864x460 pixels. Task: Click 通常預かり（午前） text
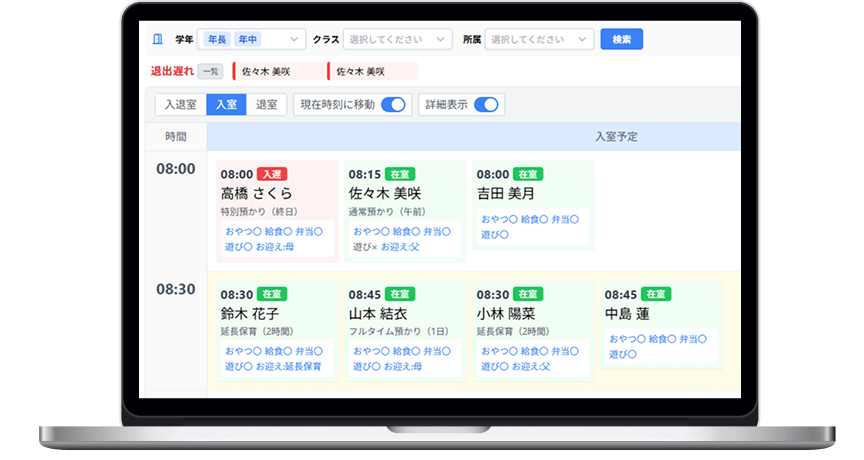[387, 212]
